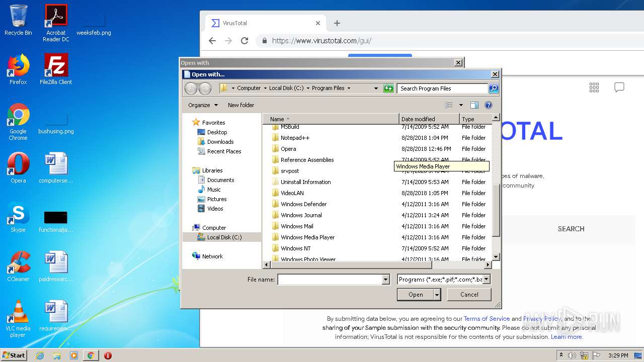Select Desktop under Favorites
The image size is (644, 362).
(x=217, y=132)
